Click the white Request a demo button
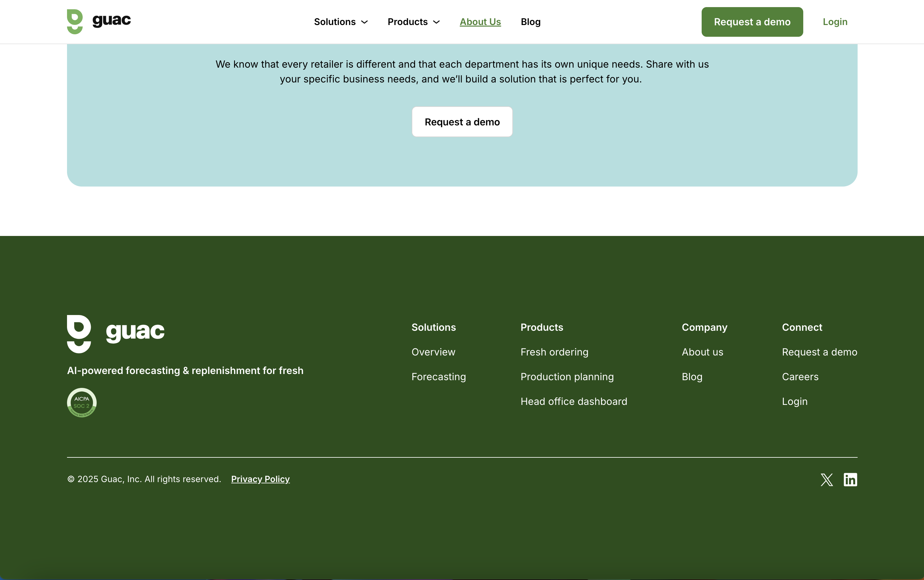This screenshot has width=924, height=580. [462, 122]
